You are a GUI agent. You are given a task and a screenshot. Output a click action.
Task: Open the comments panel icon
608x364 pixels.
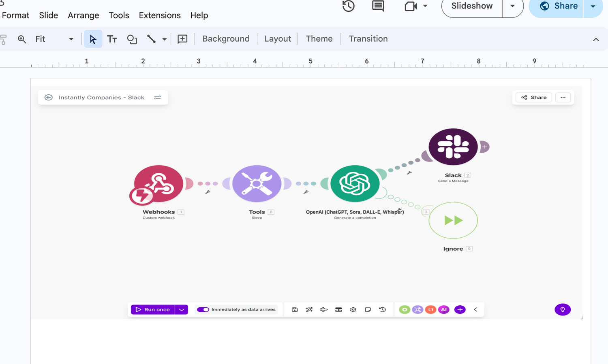point(378,6)
